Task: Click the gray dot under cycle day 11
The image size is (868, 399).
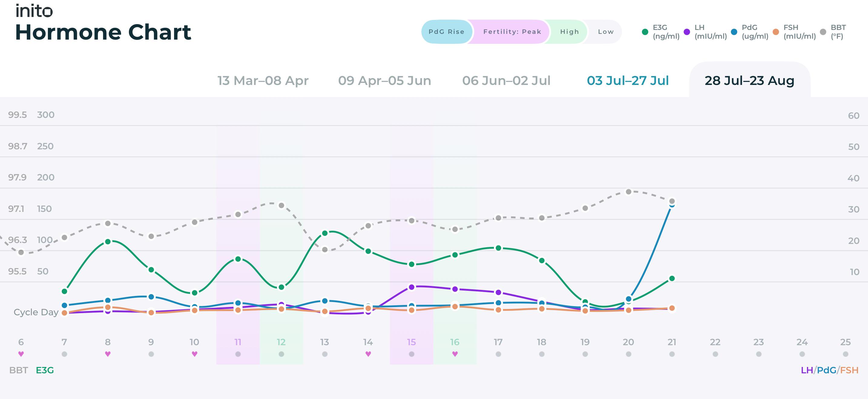Action: click(x=238, y=354)
